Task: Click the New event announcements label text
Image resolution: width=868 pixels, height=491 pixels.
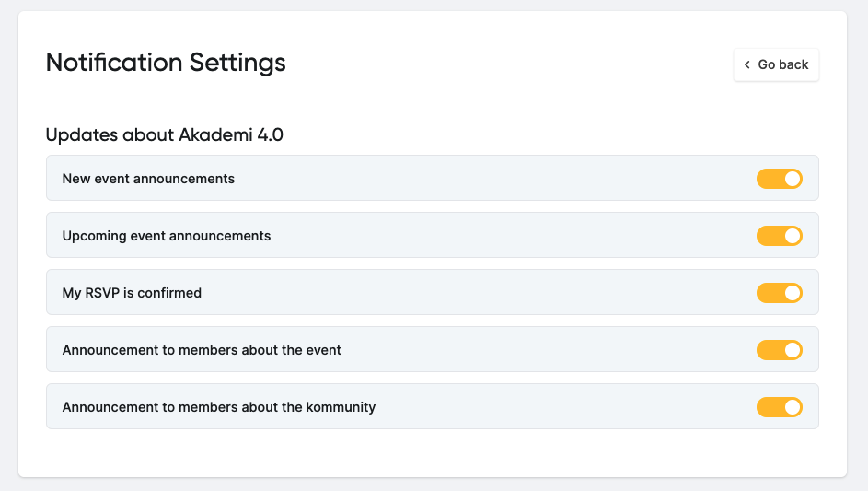Action: (x=148, y=179)
